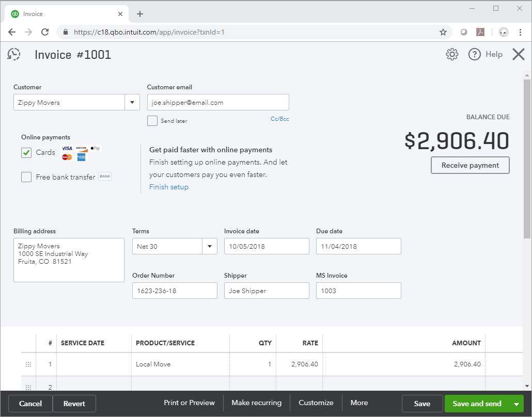The width and height of the screenshot is (532, 417).
Task: Open the More menu in bottom bar
Action: [359, 403]
